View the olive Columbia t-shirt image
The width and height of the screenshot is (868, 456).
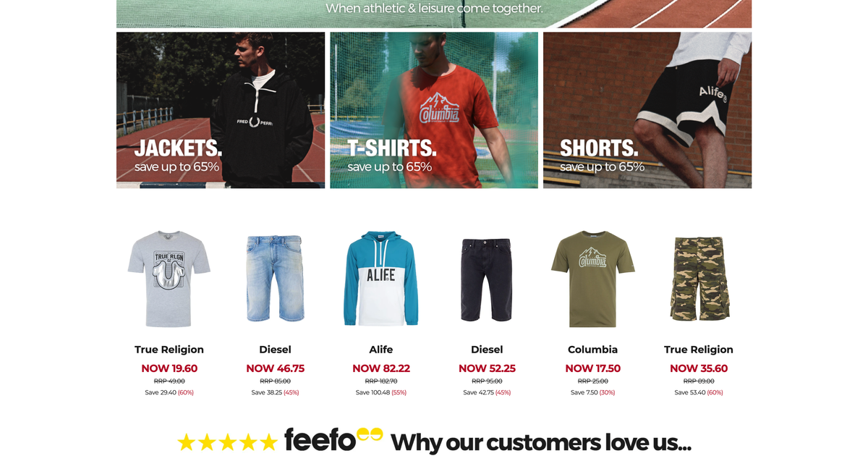point(593,279)
